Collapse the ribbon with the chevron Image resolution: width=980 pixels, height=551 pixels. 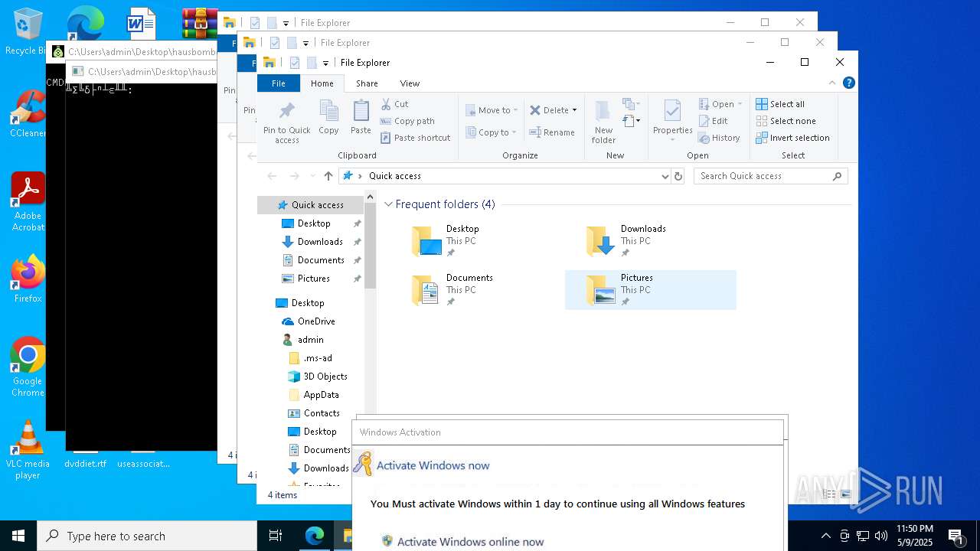click(832, 83)
